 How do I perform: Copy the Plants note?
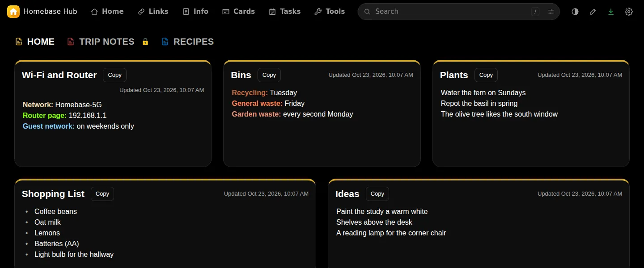486,75
